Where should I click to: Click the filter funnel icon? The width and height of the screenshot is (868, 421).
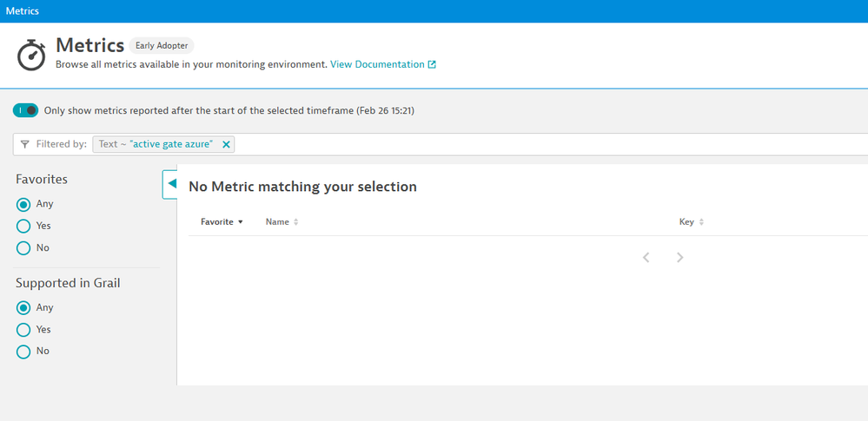(25, 144)
